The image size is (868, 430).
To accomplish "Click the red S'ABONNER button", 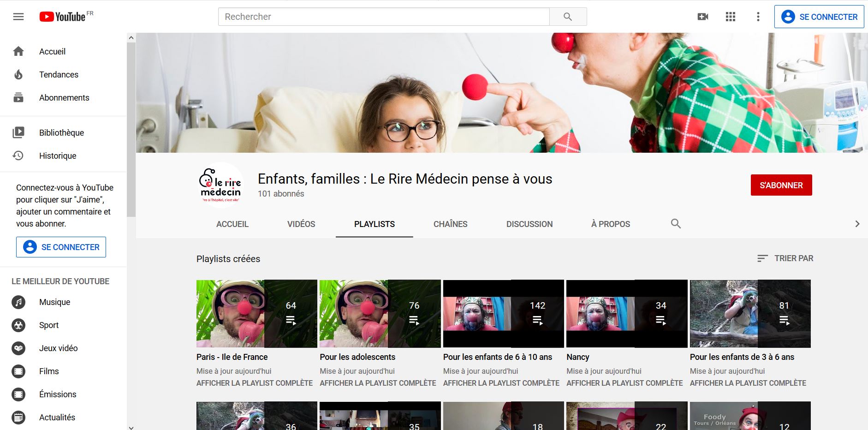I will point(781,185).
